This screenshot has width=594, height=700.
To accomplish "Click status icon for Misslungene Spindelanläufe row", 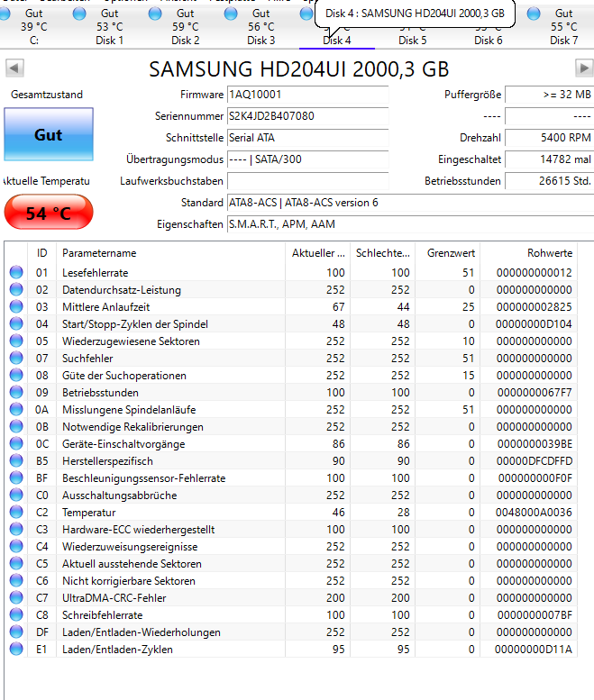I will pyautogui.click(x=16, y=409).
